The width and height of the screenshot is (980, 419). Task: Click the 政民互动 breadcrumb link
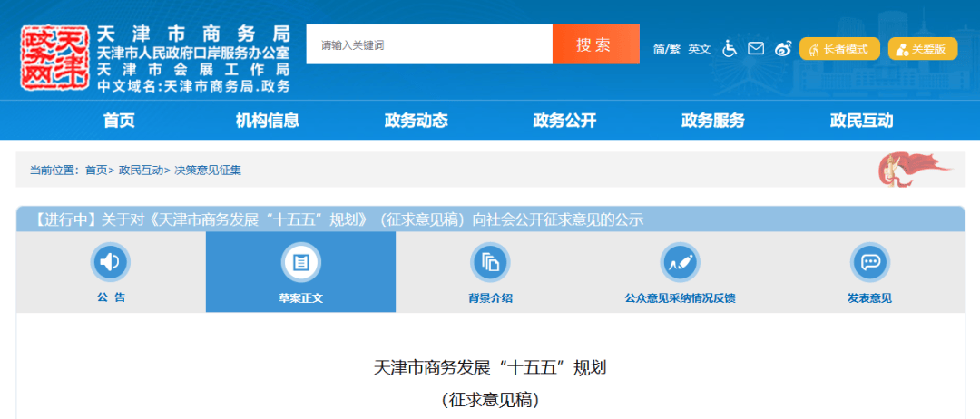coord(141,170)
